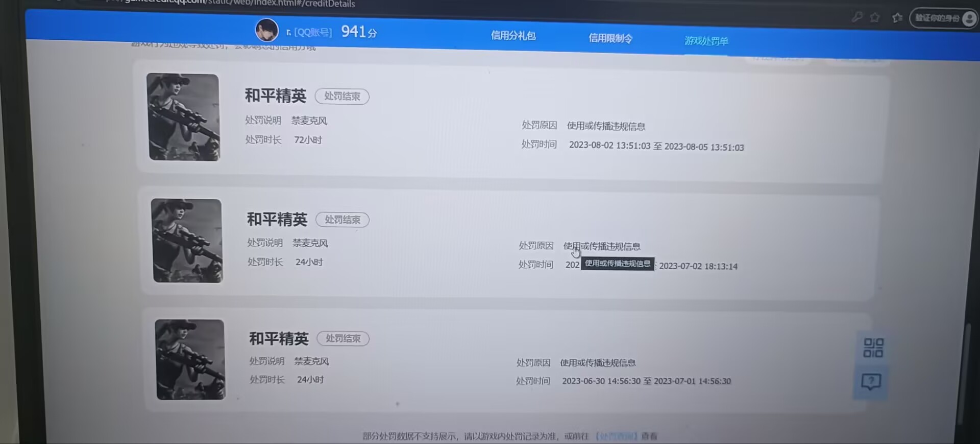Image resolution: width=980 pixels, height=444 pixels.
Task: Click date range 2023-08-02 13:51:03 至 2023-08-05
Action: click(x=656, y=146)
